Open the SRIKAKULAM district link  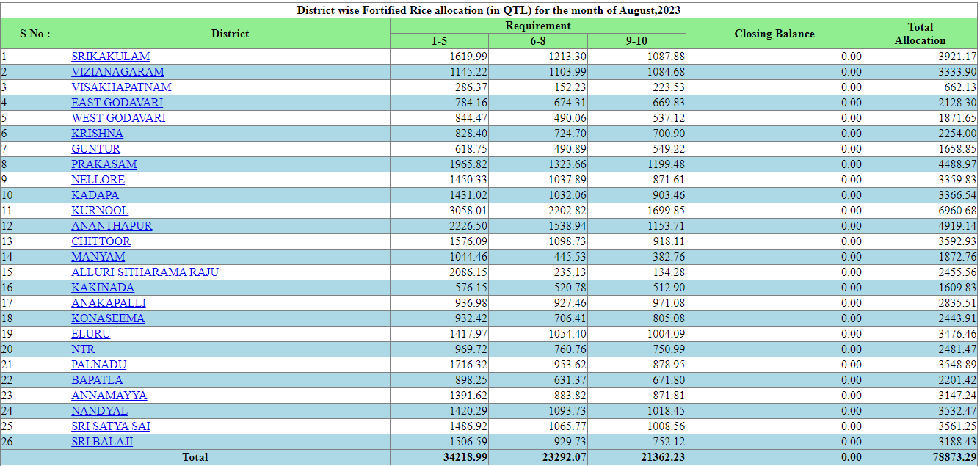pos(110,57)
